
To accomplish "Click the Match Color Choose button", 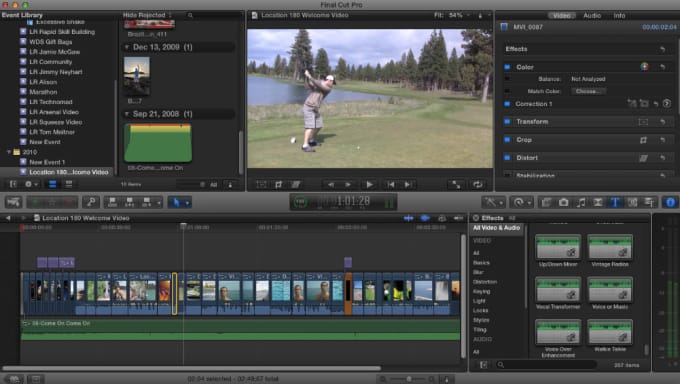I will (x=588, y=92).
